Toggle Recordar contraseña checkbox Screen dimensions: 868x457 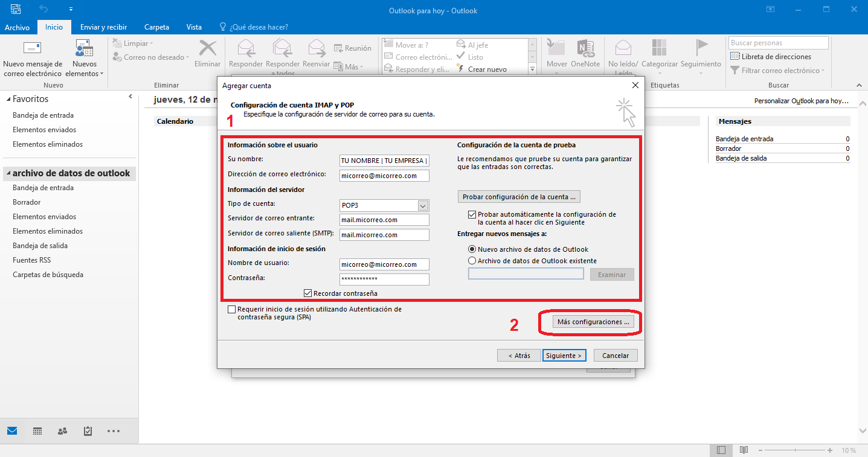click(308, 293)
